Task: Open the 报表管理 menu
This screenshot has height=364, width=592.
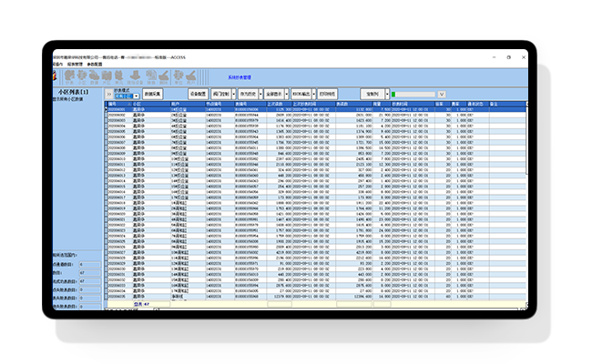Action: tap(75, 65)
